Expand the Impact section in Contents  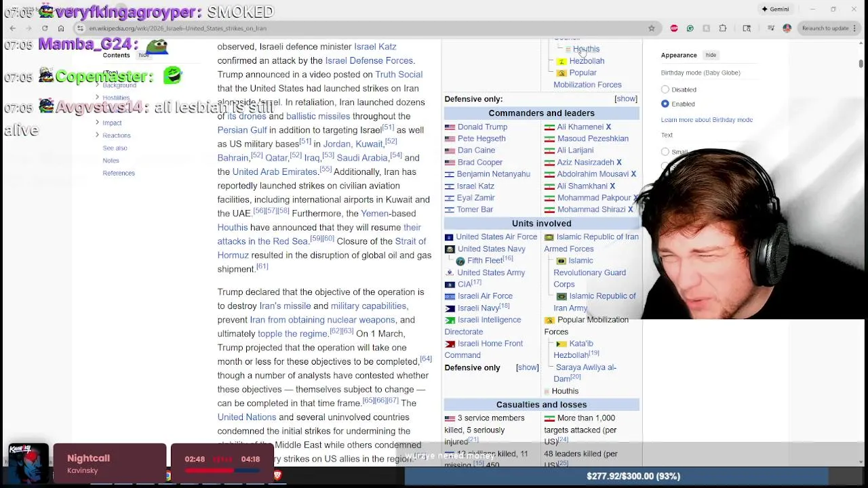[x=97, y=123]
